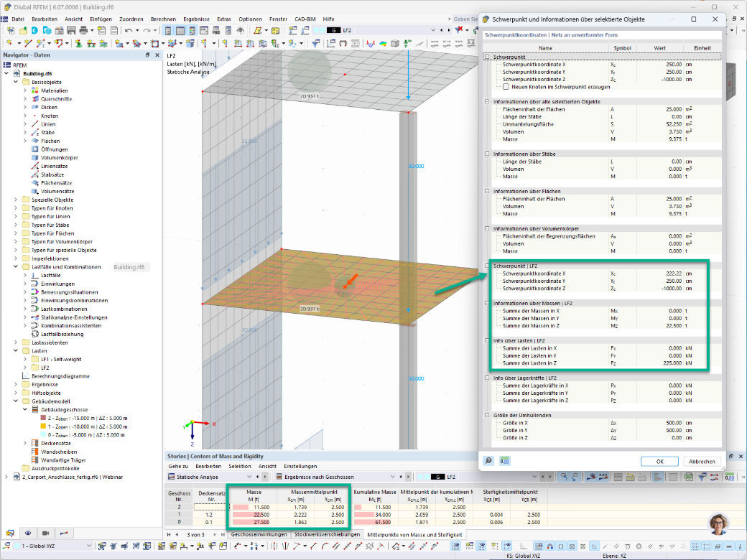
Task: Open the 'Statische Analyse' dropdown in table panel
Action: tap(249, 477)
